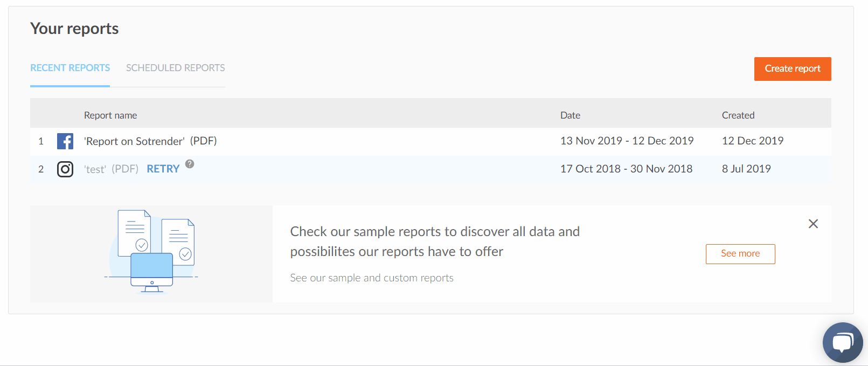Click the question mark help icon beside RETRY
Screen dimensions: 868x366
pos(190,164)
